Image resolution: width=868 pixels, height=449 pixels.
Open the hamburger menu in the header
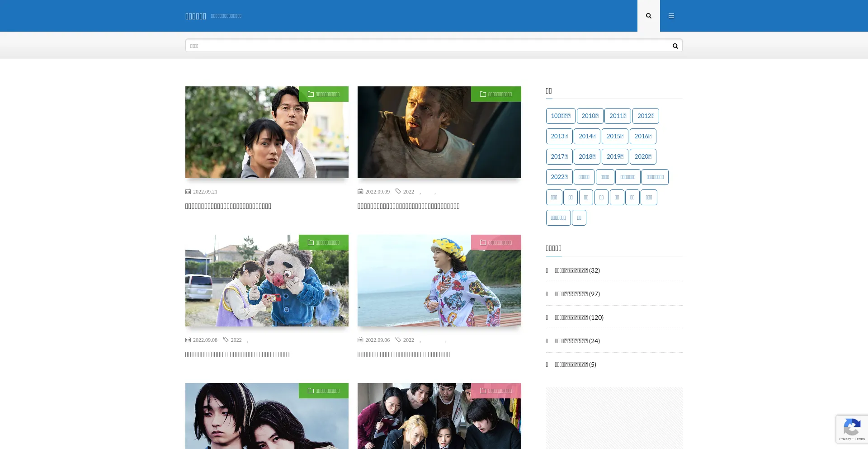point(671,16)
